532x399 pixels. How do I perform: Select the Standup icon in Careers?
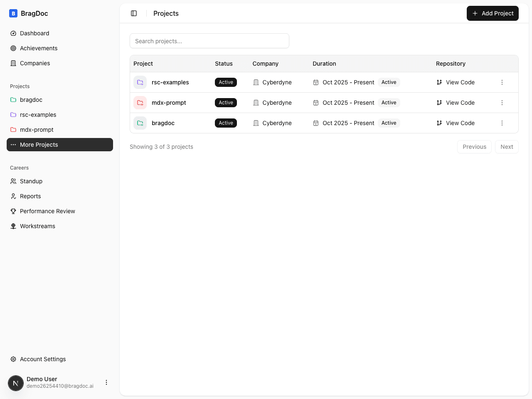(x=14, y=181)
